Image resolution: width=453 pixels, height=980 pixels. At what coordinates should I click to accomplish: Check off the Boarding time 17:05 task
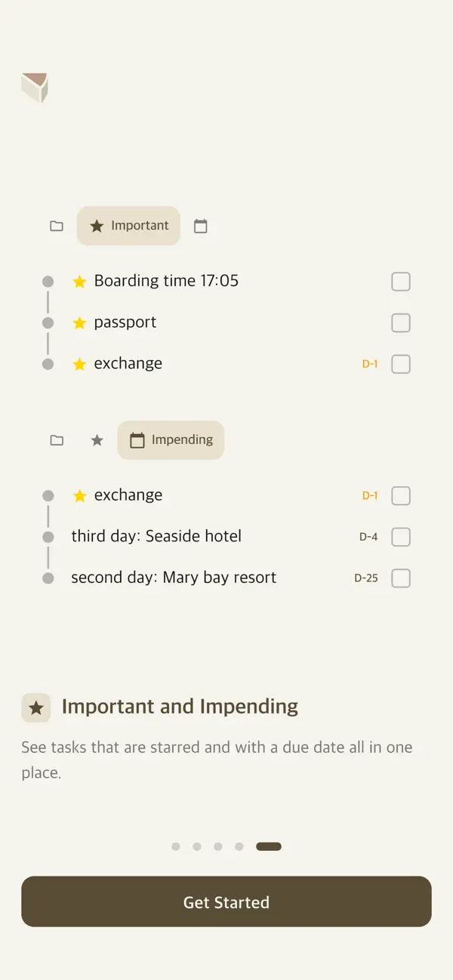point(401,281)
